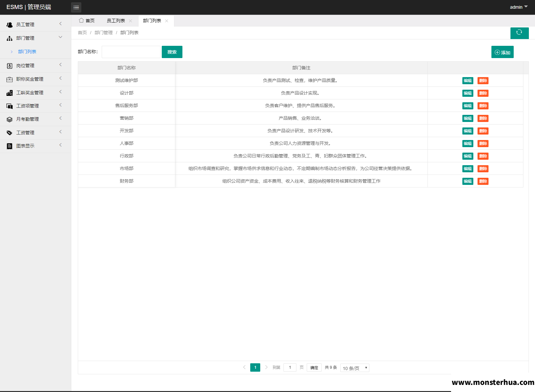The width and height of the screenshot is (535, 392).
Task: Click the 工资管理 tag icon
Action: [x=10, y=133]
